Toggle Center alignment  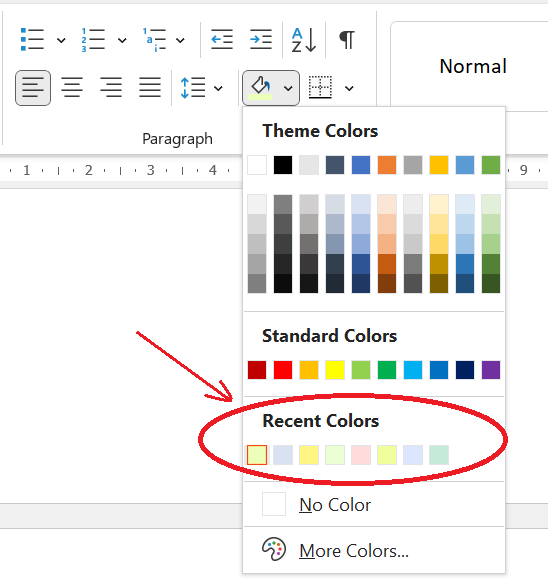coord(72,87)
